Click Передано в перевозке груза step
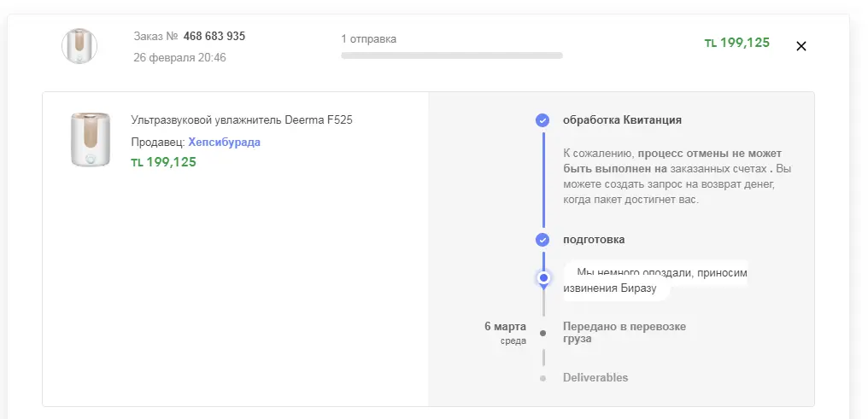 (625, 332)
